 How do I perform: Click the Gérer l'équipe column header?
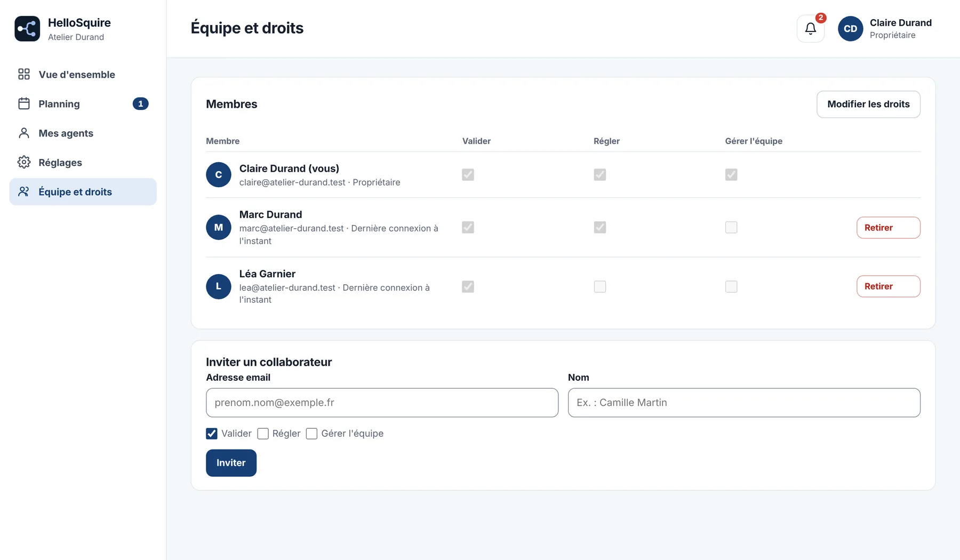(754, 141)
